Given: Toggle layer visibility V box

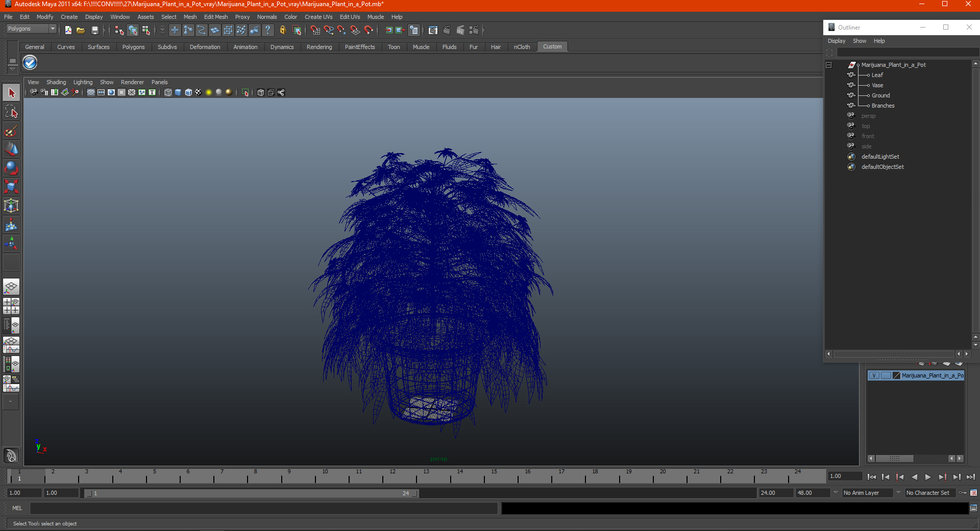Looking at the screenshot, I should point(874,375).
